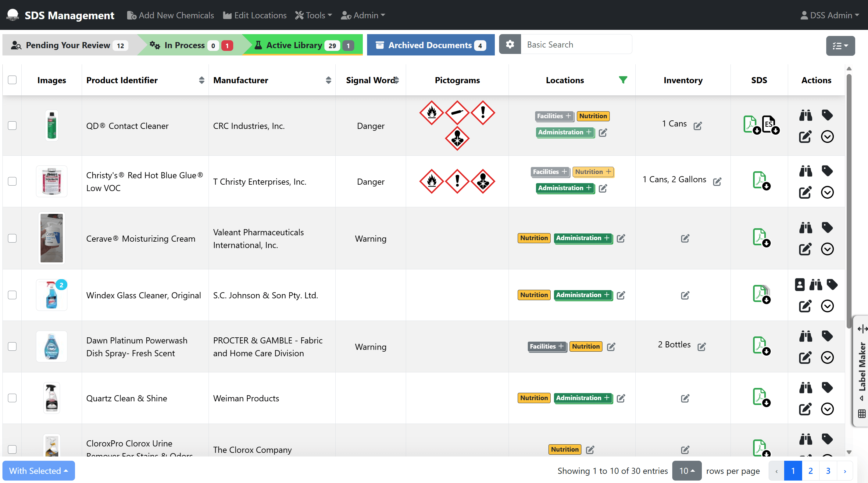Click Administration tag in Cerave row
This screenshot has height=483, width=868.
pyautogui.click(x=583, y=238)
